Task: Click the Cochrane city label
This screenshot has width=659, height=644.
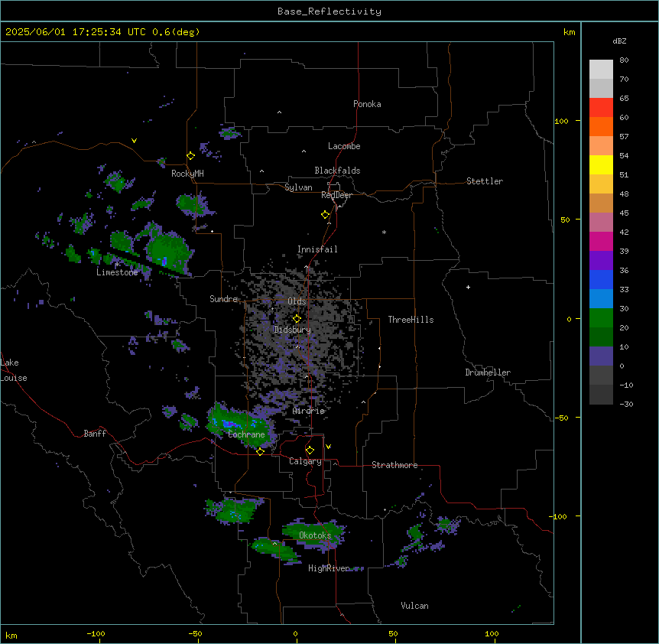Action: click(246, 434)
